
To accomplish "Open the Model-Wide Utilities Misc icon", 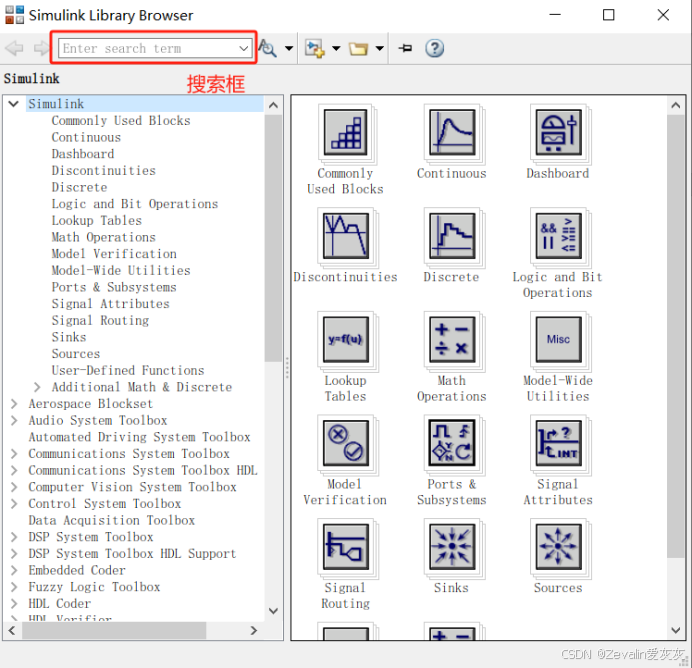I will click(x=558, y=340).
